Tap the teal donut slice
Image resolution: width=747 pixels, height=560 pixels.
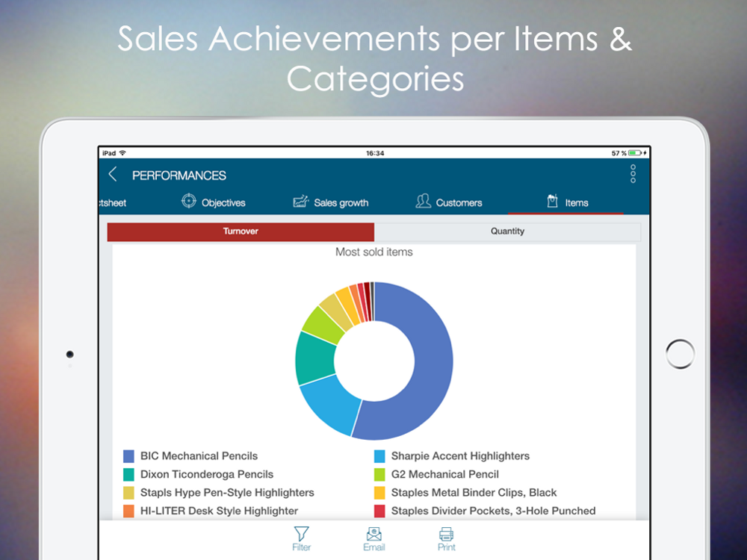314,358
